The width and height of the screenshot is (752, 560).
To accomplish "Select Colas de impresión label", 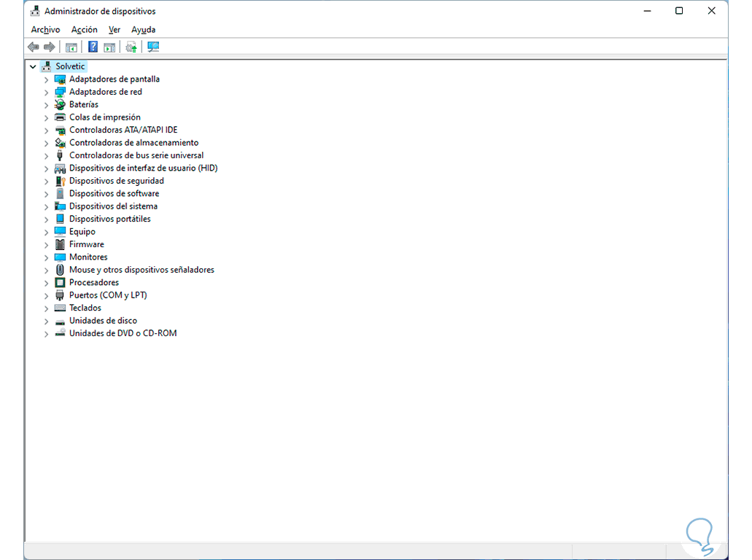I will pos(105,117).
